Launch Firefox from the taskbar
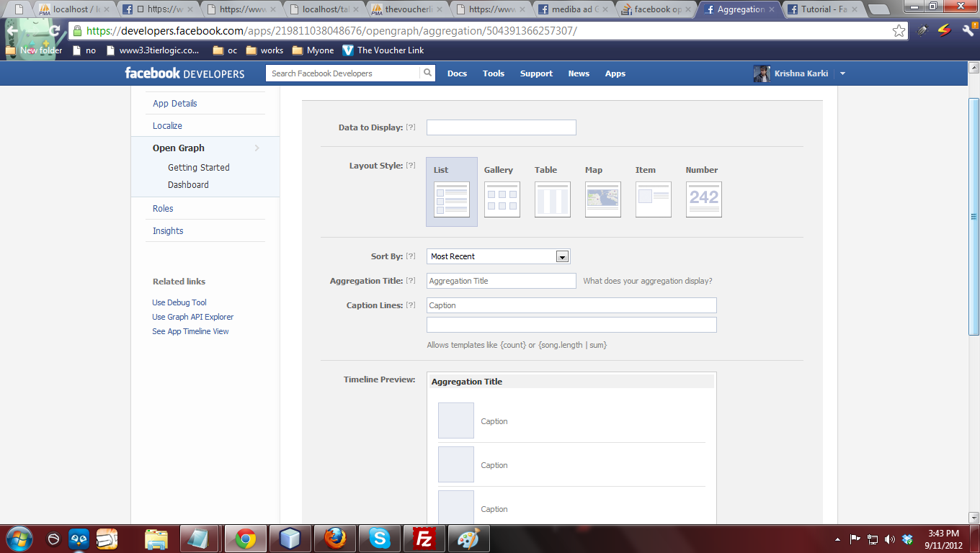Screen dimensions: 980x553 click(x=334, y=539)
